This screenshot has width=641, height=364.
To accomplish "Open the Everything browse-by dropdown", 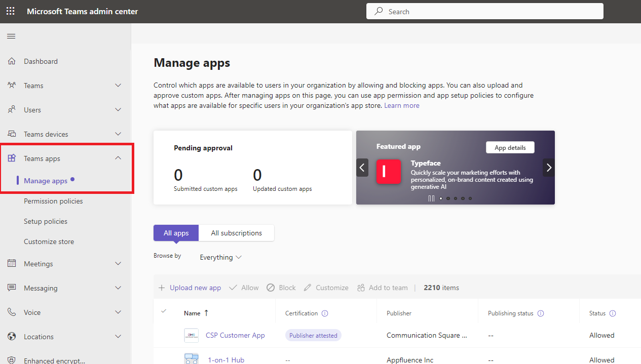I will point(220,257).
